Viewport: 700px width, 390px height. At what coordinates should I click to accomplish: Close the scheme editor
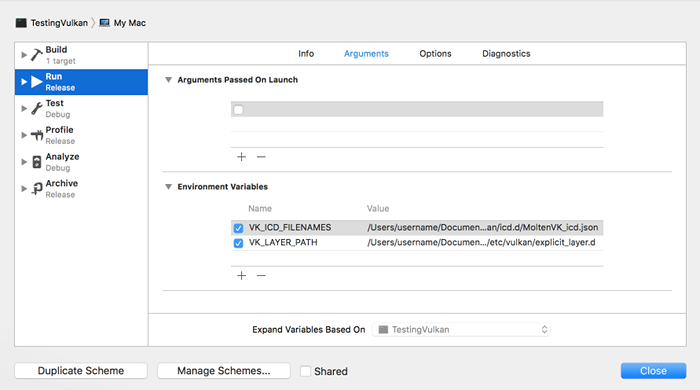pos(653,371)
